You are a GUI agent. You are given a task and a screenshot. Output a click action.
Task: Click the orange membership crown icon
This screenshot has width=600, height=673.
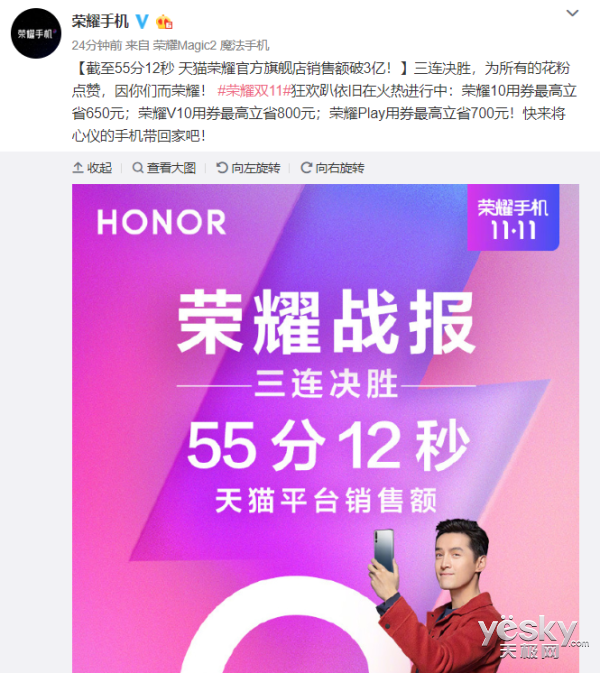click(164, 21)
